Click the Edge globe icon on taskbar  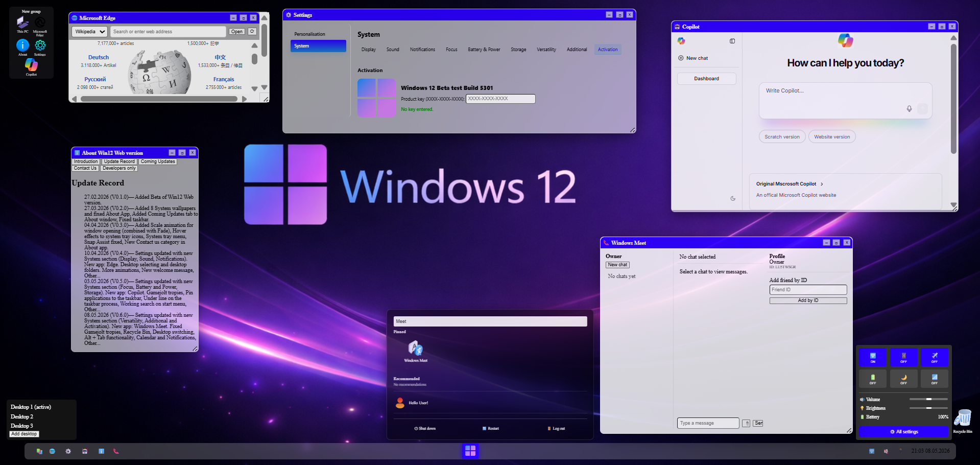click(x=52, y=451)
